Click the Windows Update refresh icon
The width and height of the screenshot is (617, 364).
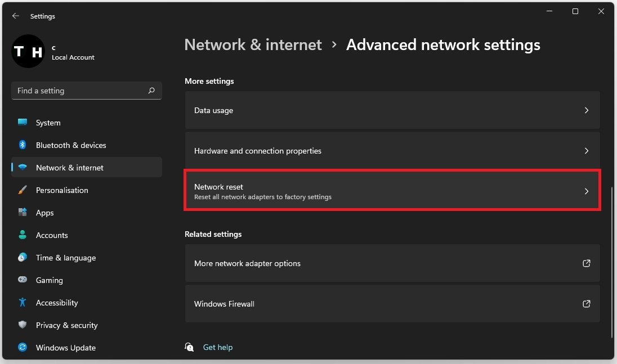pyautogui.click(x=23, y=348)
